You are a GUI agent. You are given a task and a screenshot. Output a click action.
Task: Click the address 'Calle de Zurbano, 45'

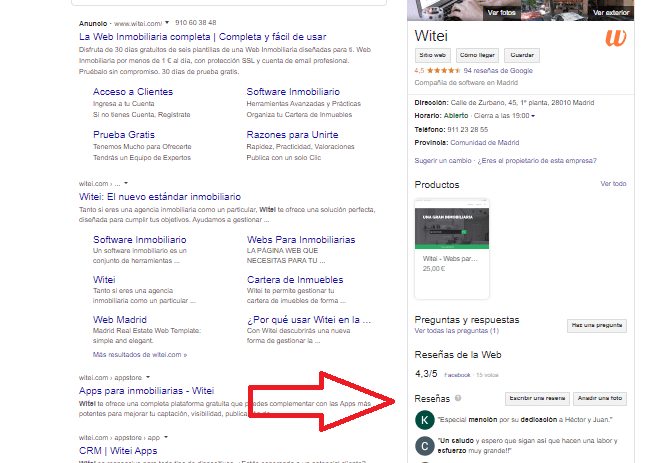pos(522,103)
